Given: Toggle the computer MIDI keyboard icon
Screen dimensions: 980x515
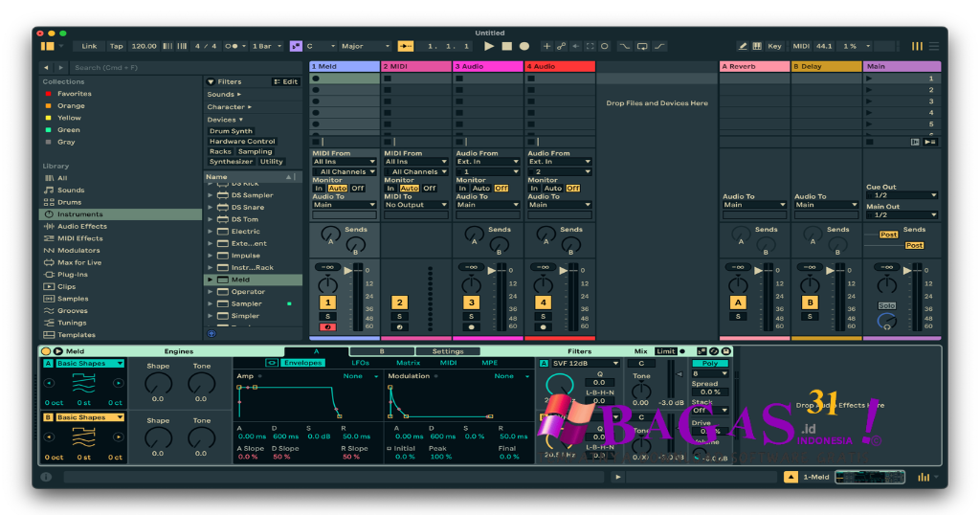Looking at the screenshot, I should click(x=757, y=46).
